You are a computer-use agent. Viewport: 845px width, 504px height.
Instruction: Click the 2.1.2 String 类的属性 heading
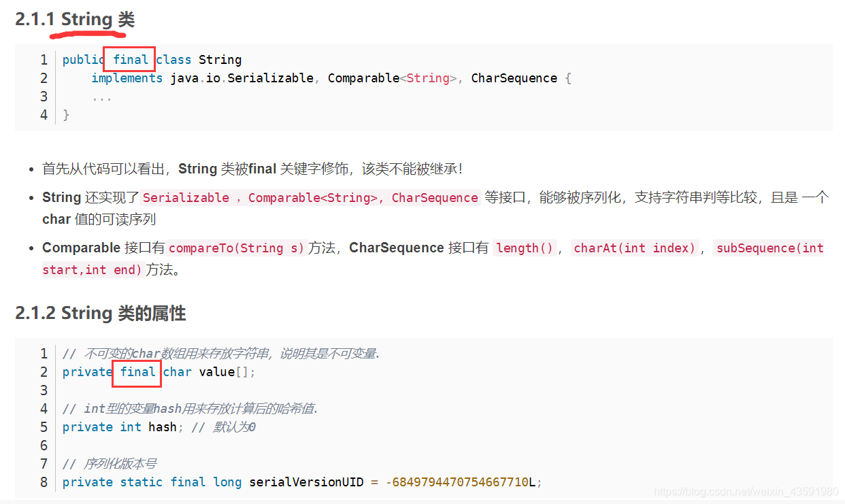(100, 314)
